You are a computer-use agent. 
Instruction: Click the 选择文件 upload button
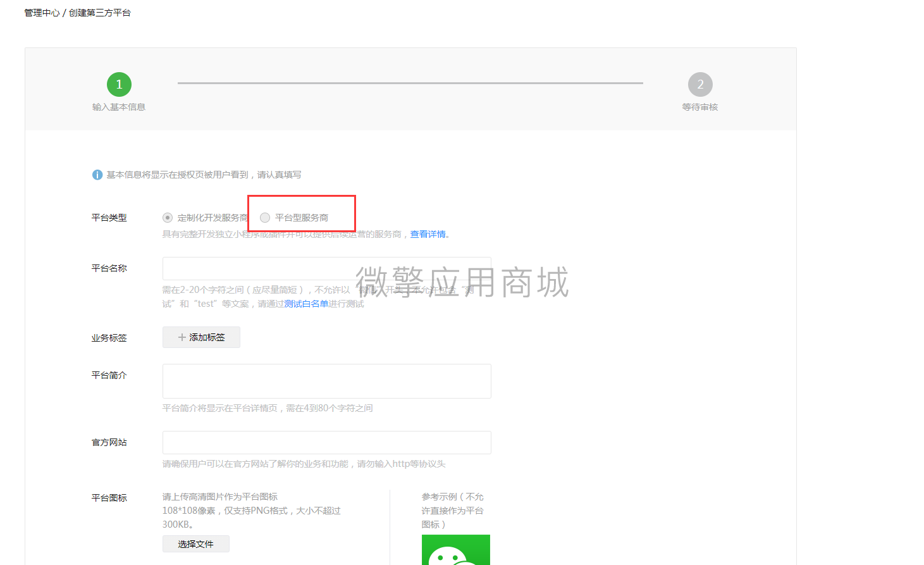coord(196,544)
